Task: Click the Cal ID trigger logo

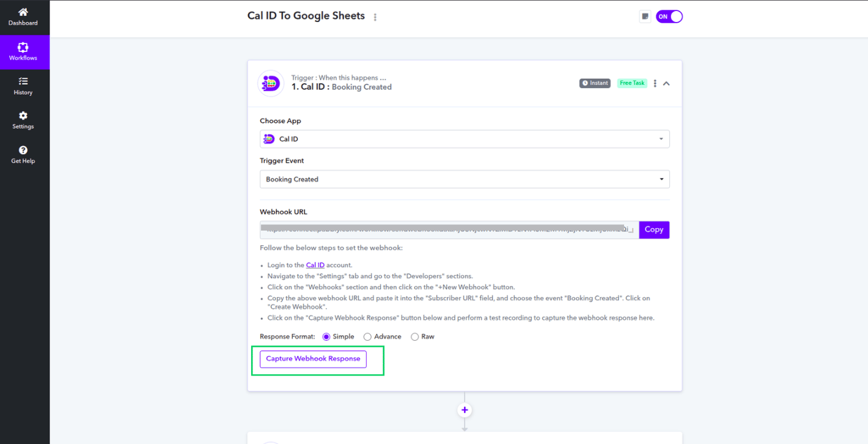Action: [x=271, y=83]
